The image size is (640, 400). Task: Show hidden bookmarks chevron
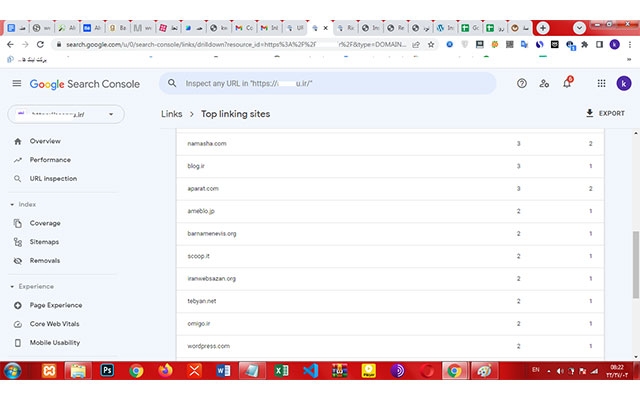(x=629, y=59)
